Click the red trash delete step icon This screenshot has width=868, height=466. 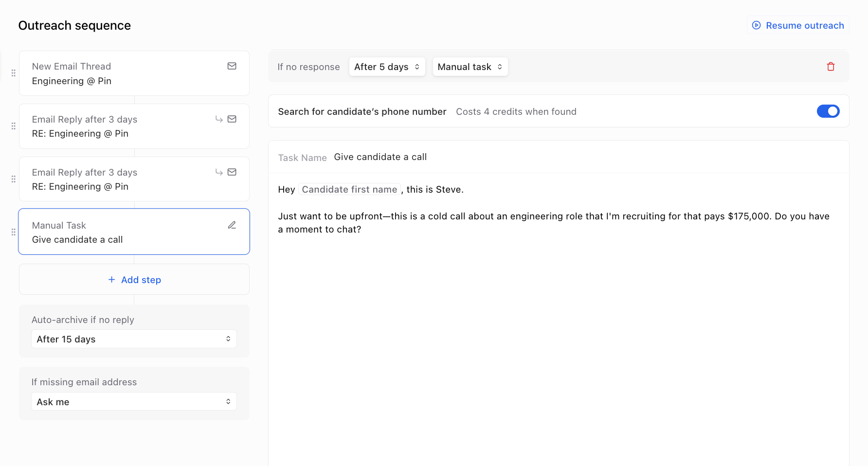(x=831, y=67)
